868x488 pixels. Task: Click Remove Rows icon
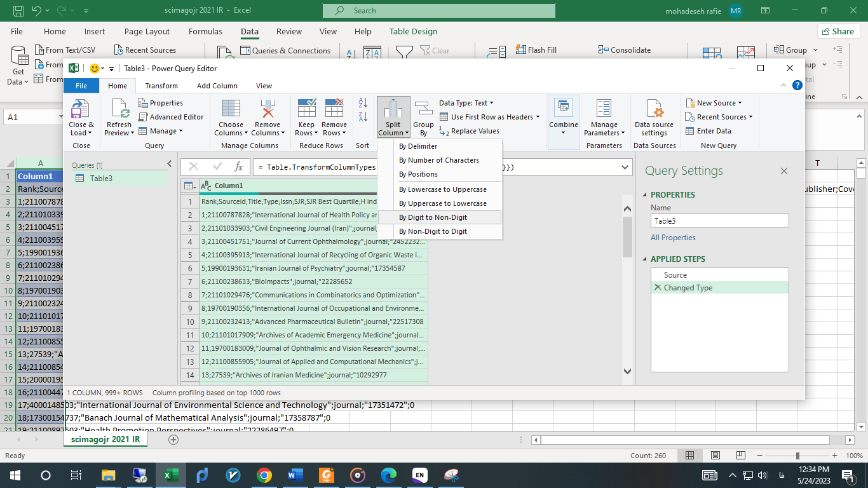pos(334,108)
